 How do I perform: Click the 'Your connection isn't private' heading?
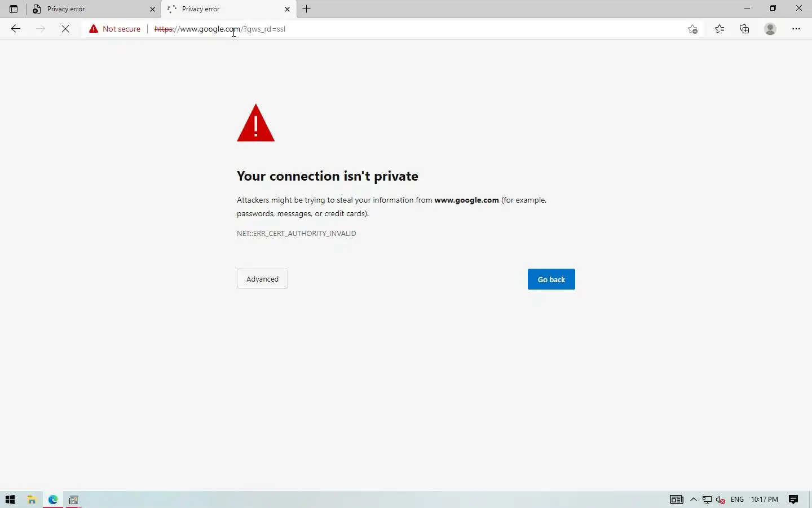point(328,176)
